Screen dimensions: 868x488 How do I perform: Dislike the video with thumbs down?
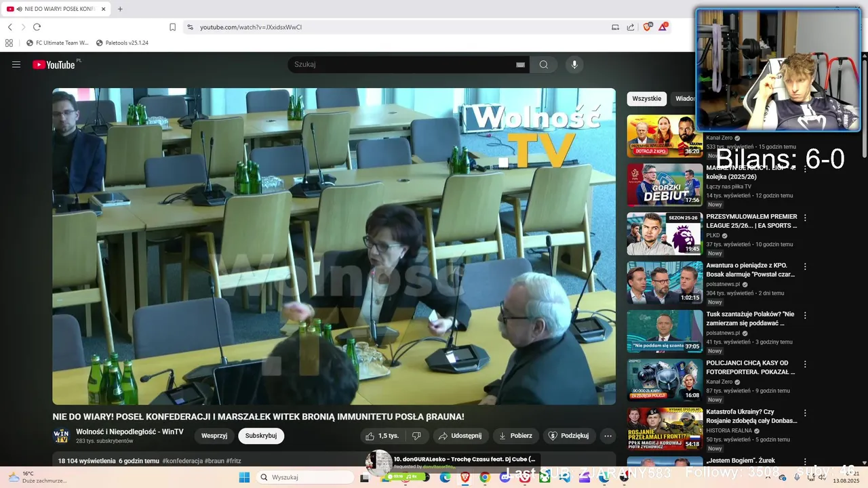(x=417, y=436)
